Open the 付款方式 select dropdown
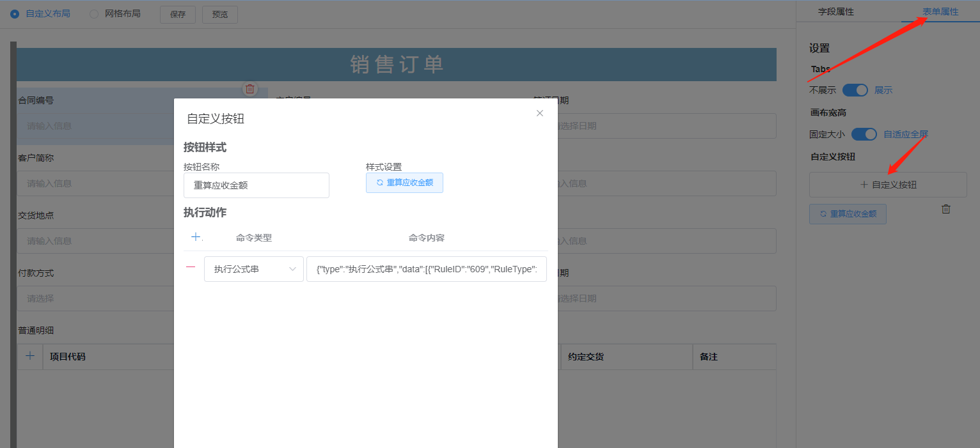The image size is (980, 448). coord(96,298)
